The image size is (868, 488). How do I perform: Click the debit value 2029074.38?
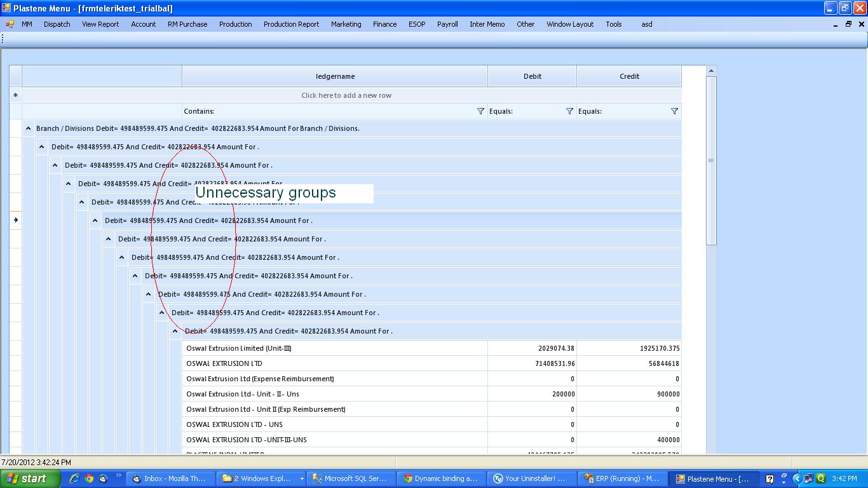(556, 348)
